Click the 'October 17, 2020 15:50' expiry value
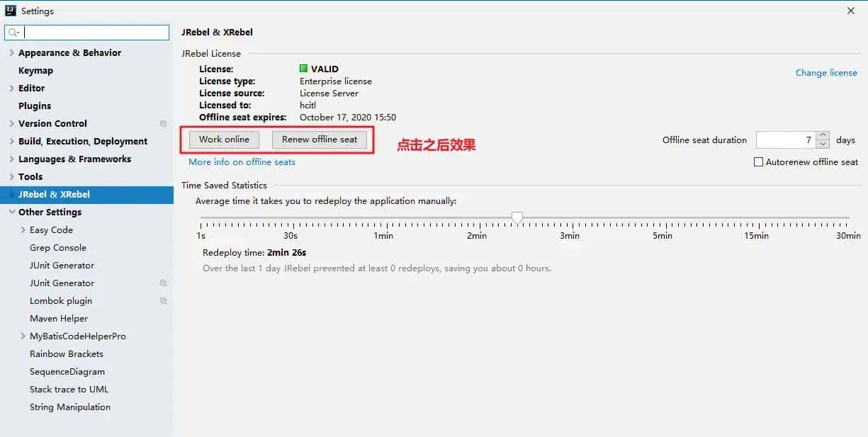 pyautogui.click(x=348, y=118)
